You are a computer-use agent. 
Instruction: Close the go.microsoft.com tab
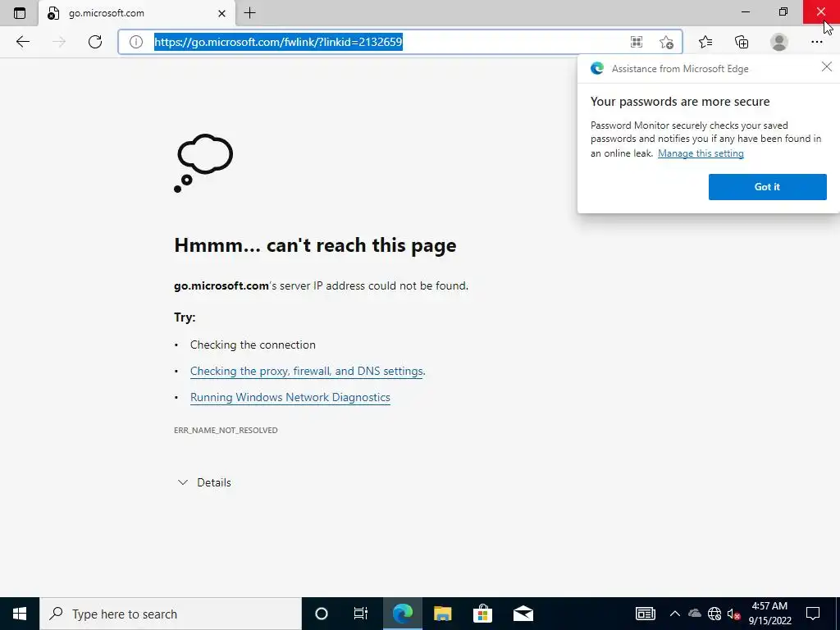tap(221, 13)
